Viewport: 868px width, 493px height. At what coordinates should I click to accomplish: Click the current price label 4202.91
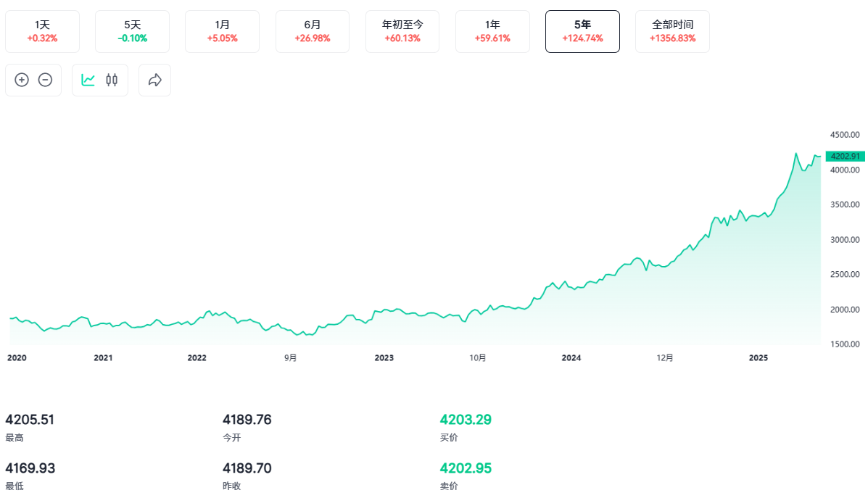845,156
